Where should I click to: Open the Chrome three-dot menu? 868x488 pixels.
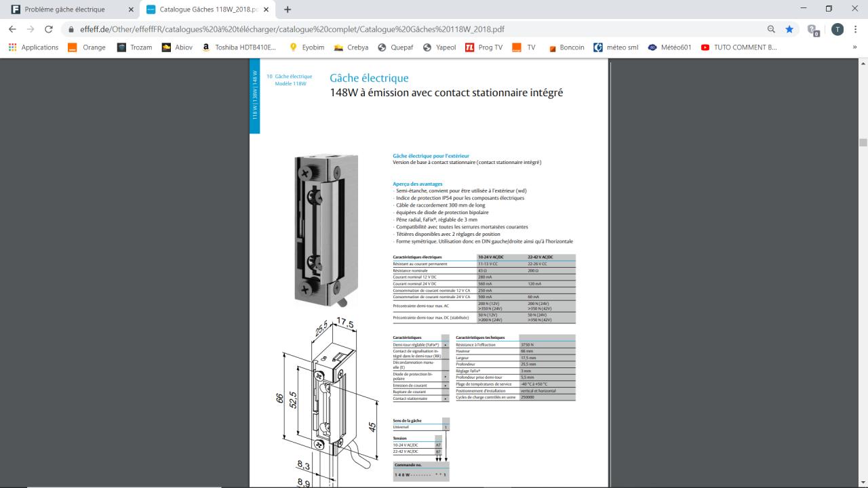856,29
